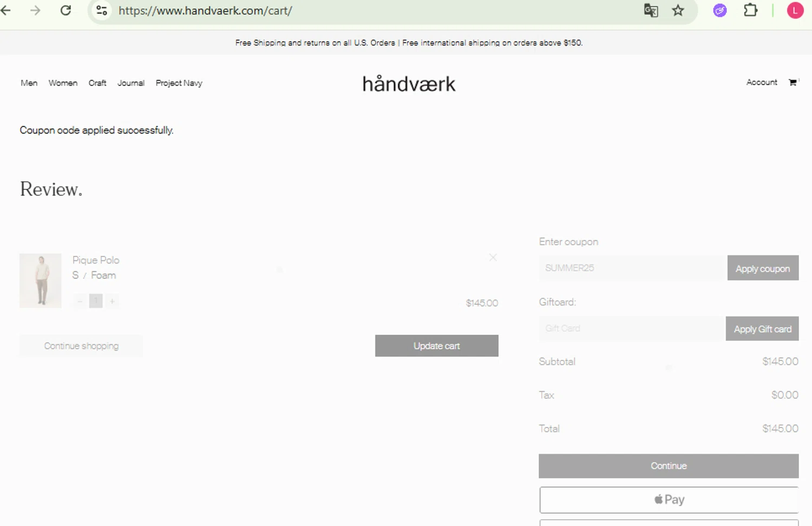Bookmark this page with the star icon
The image size is (812, 526).
tap(678, 10)
